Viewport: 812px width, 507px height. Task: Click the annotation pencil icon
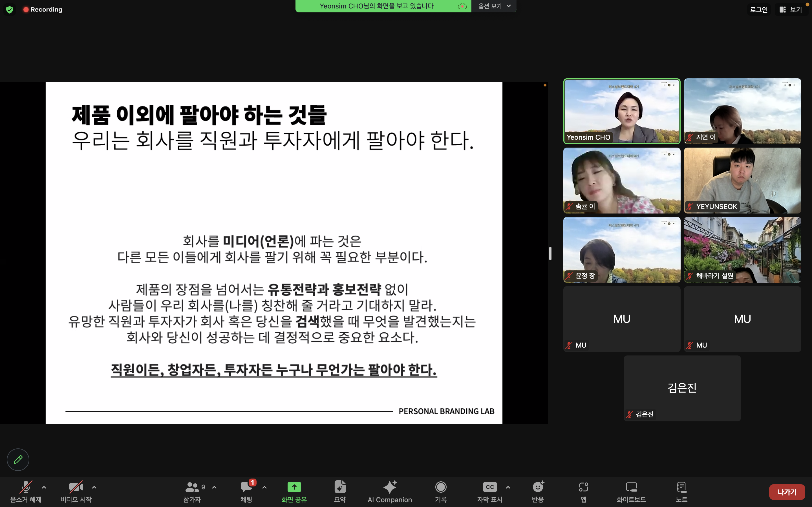pyautogui.click(x=18, y=459)
